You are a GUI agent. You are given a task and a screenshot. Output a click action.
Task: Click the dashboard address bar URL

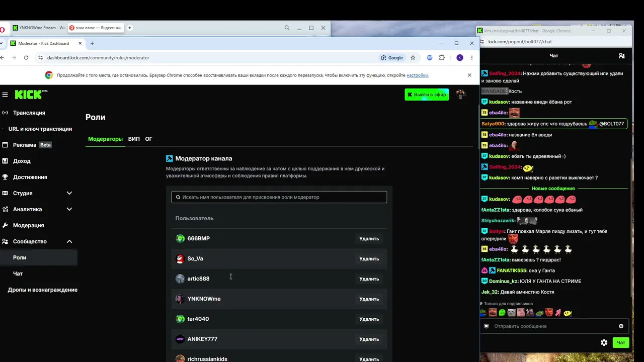coord(98,58)
